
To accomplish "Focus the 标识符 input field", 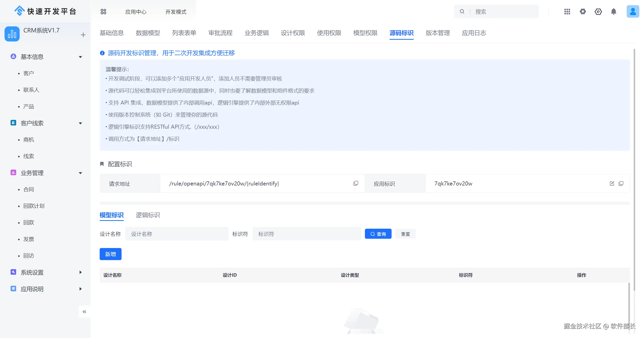I will coord(307,234).
